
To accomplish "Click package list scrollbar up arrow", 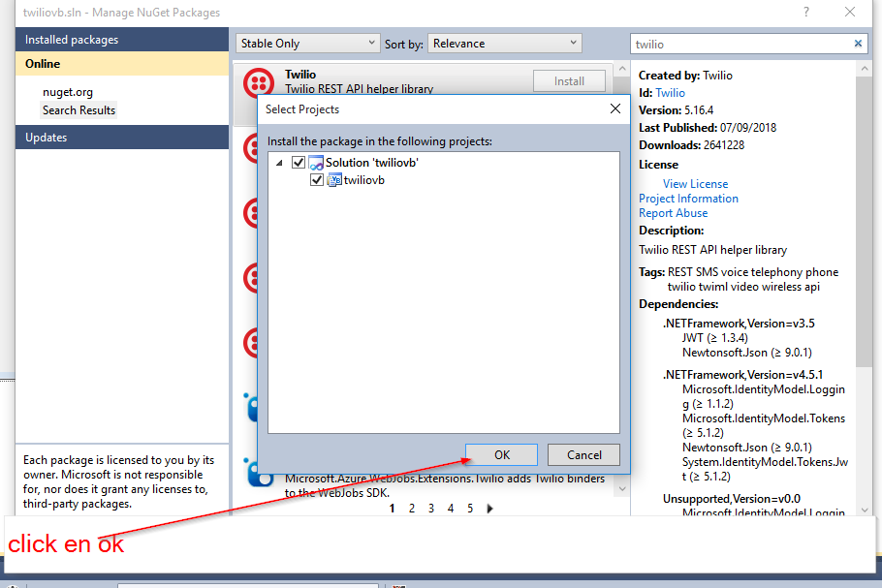I will tap(621, 69).
